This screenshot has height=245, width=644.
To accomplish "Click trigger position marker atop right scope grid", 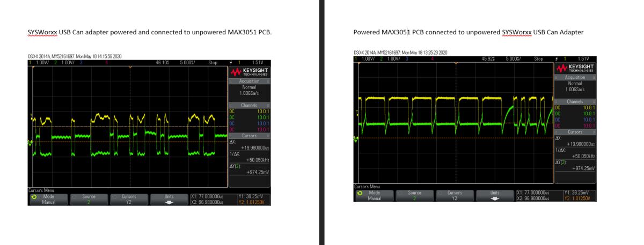I will [x=456, y=63].
